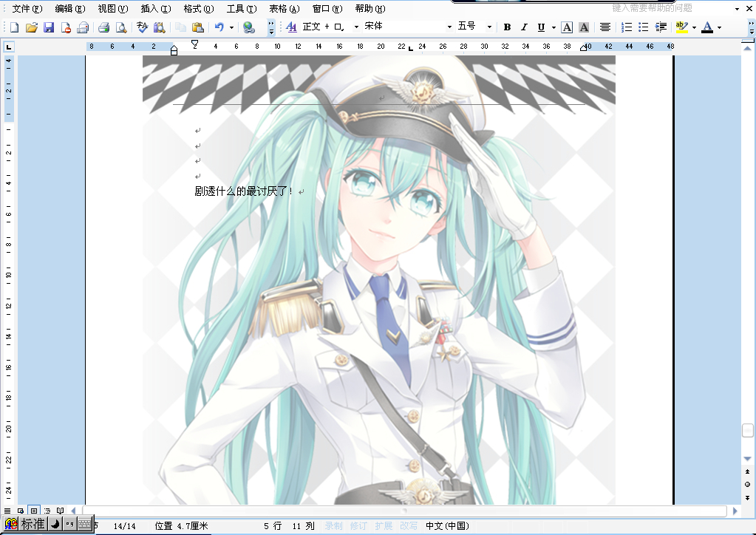
Task: Click the document permission icon
Action: point(66,27)
